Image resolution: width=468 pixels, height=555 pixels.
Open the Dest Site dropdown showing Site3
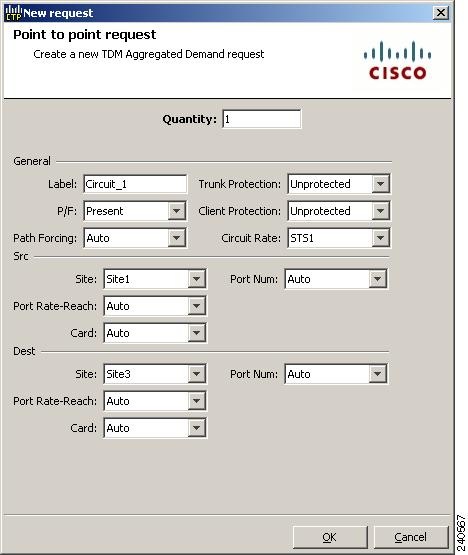155,374
